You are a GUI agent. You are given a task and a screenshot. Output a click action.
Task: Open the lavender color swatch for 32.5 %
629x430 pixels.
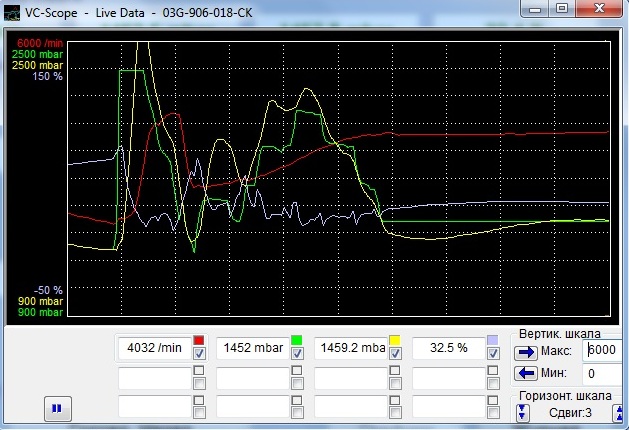(x=493, y=341)
